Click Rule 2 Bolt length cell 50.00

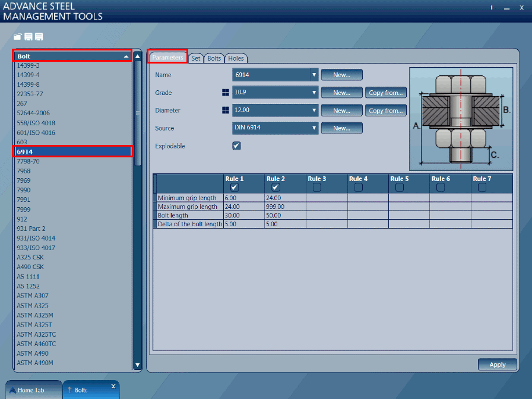[x=286, y=216]
